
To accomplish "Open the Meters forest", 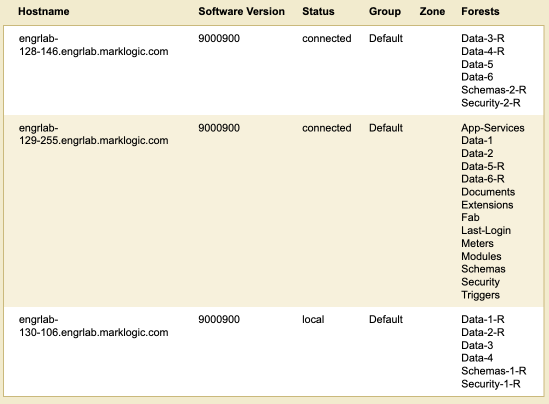I will pos(478,243).
